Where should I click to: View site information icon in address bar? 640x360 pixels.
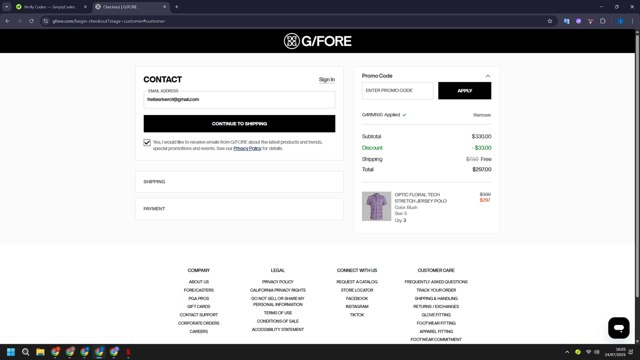pos(46,21)
